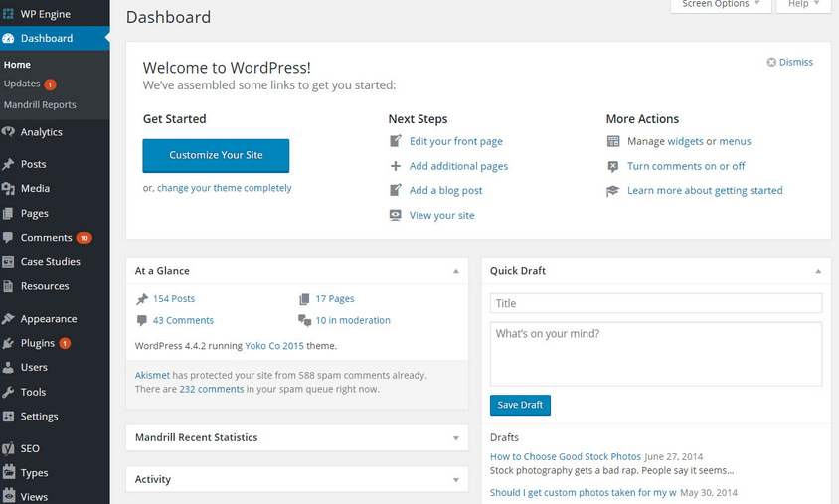This screenshot has width=839, height=504.
Task: Collapse the Quick Draft panel
Action: click(x=818, y=271)
